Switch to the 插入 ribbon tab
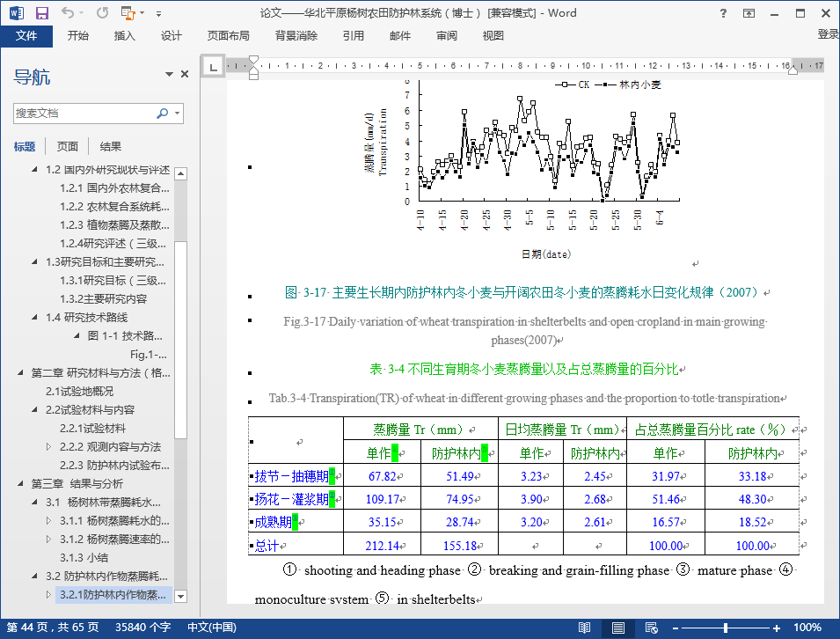Screen dimensions: 840x639 click(x=124, y=36)
